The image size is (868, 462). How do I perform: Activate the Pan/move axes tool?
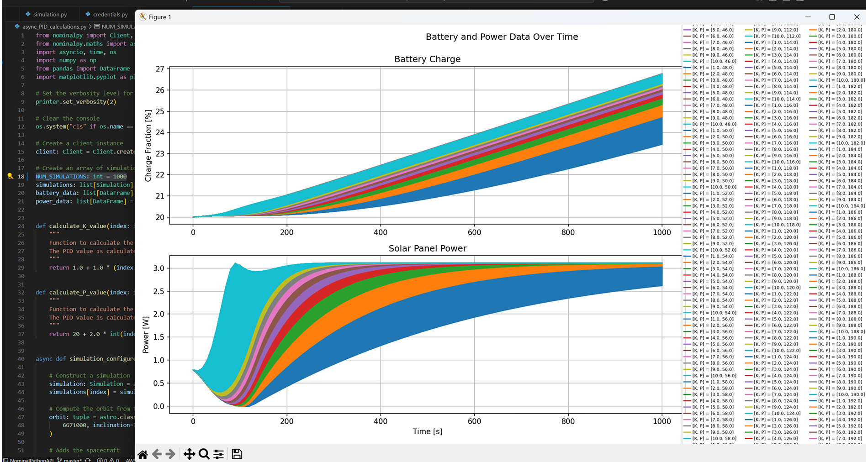[189, 454]
